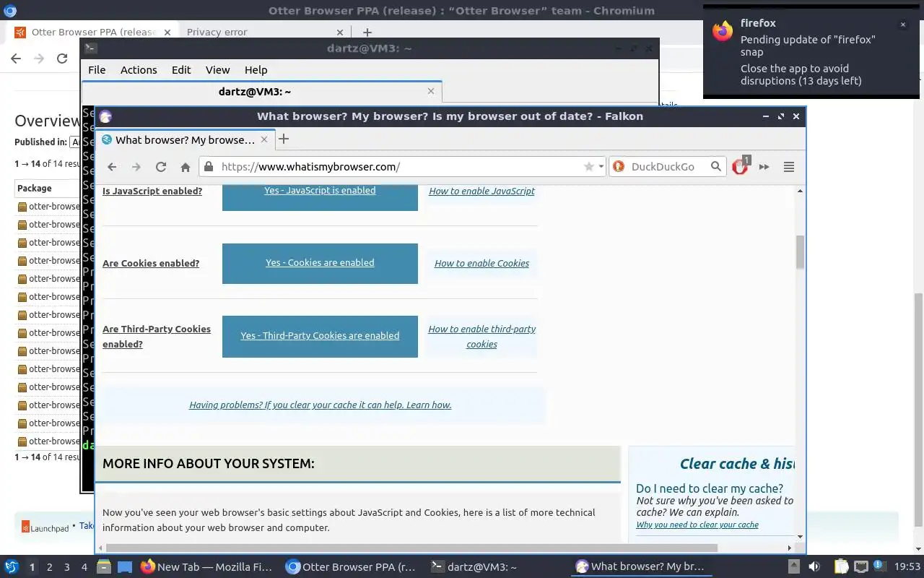Click the search magnifier icon in Falkon
Image resolution: width=924 pixels, height=578 pixels.
click(x=715, y=167)
